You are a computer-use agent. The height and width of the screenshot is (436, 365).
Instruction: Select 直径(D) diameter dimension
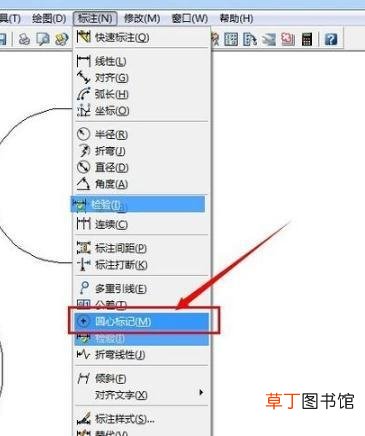[142, 167]
